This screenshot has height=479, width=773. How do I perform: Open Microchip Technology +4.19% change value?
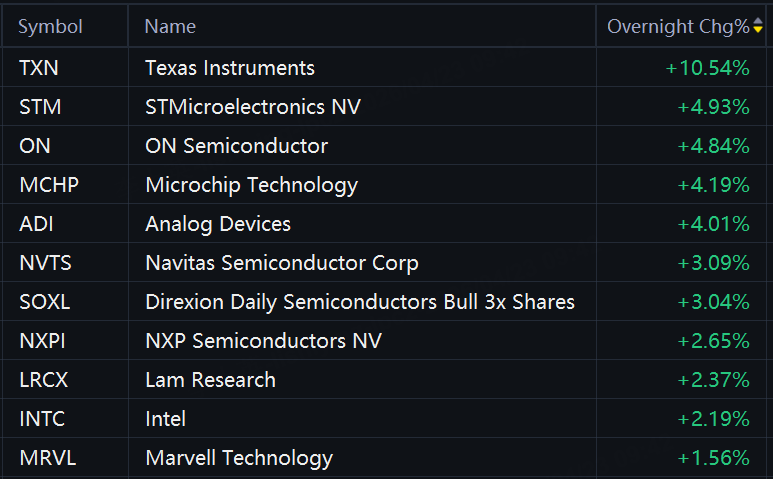coord(714,185)
